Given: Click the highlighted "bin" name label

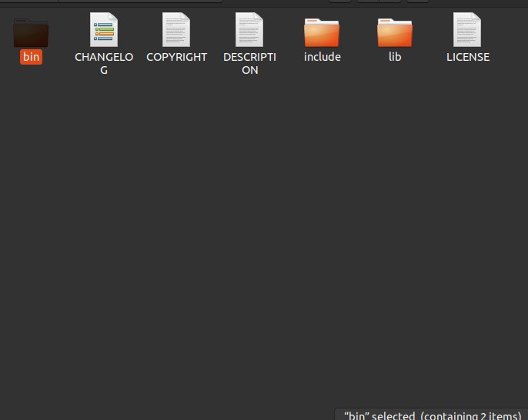Looking at the screenshot, I should coord(31,57).
